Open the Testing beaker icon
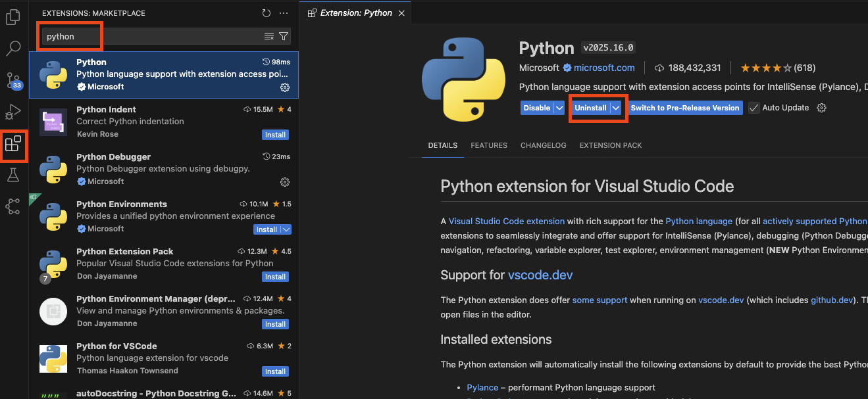The image size is (868, 399). pos(13,175)
